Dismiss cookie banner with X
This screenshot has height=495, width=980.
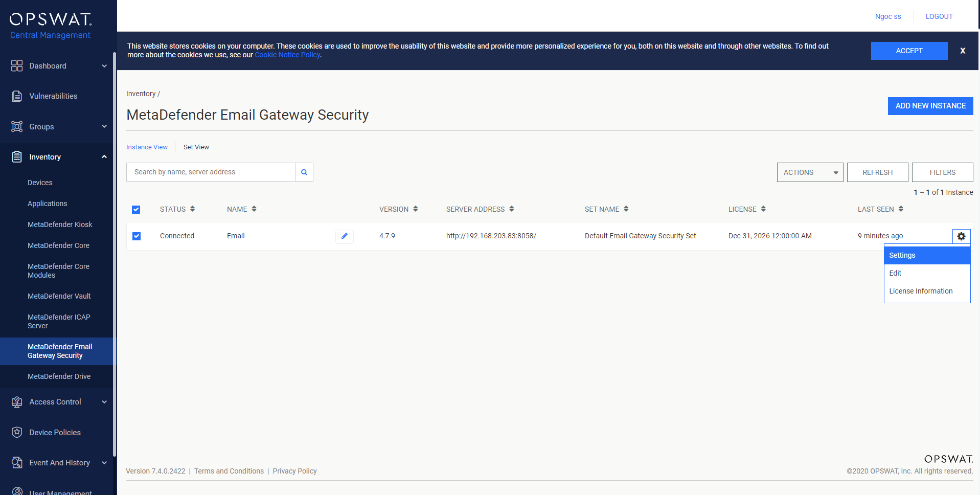point(963,51)
